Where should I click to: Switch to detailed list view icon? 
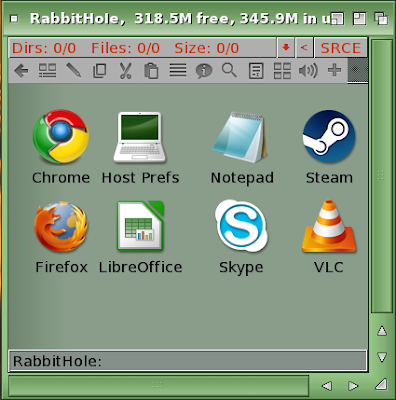[47, 71]
